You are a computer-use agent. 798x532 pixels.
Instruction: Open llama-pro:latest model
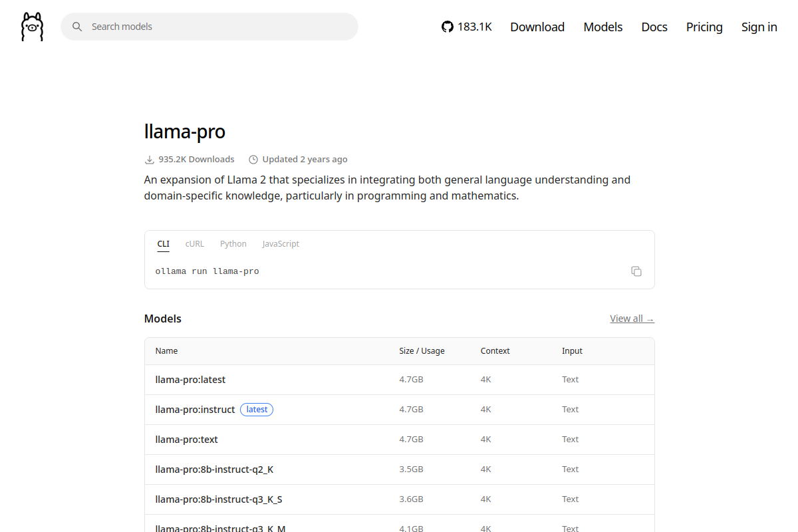click(190, 380)
